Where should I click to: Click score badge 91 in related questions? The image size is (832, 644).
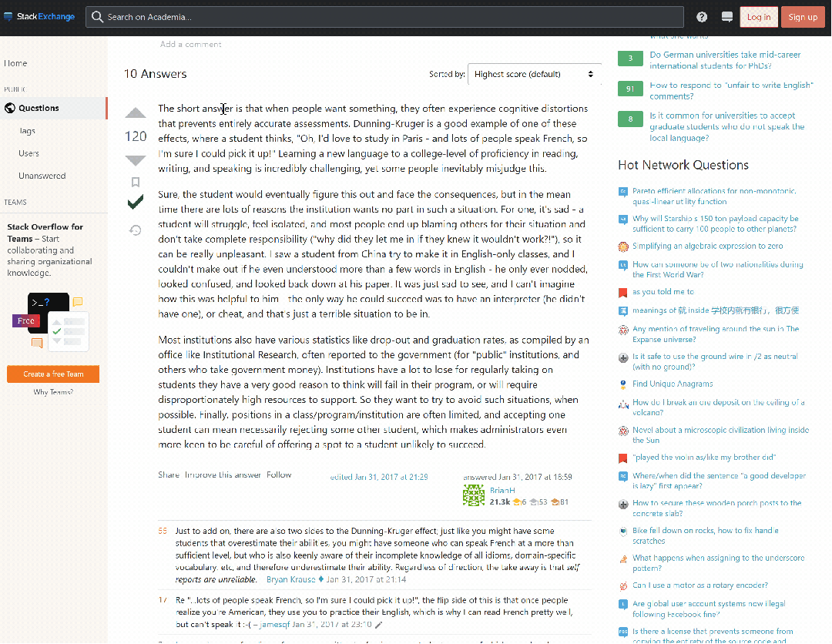coord(630,89)
